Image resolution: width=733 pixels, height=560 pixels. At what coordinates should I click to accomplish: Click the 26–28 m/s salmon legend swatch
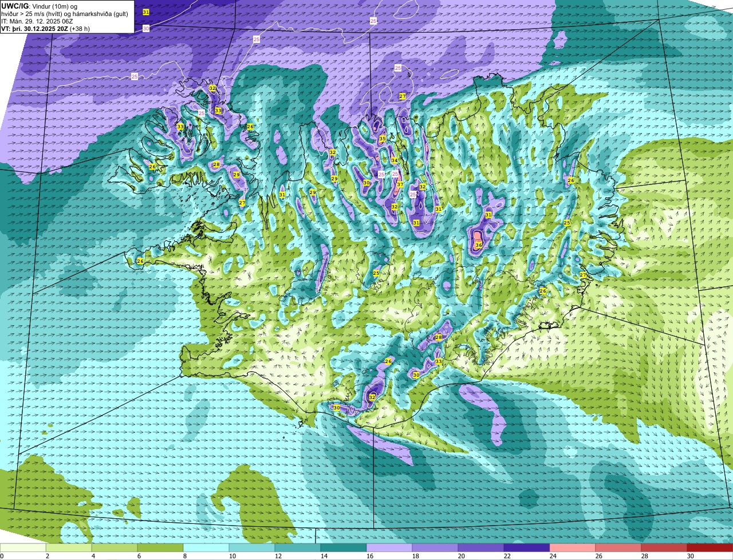point(618,547)
